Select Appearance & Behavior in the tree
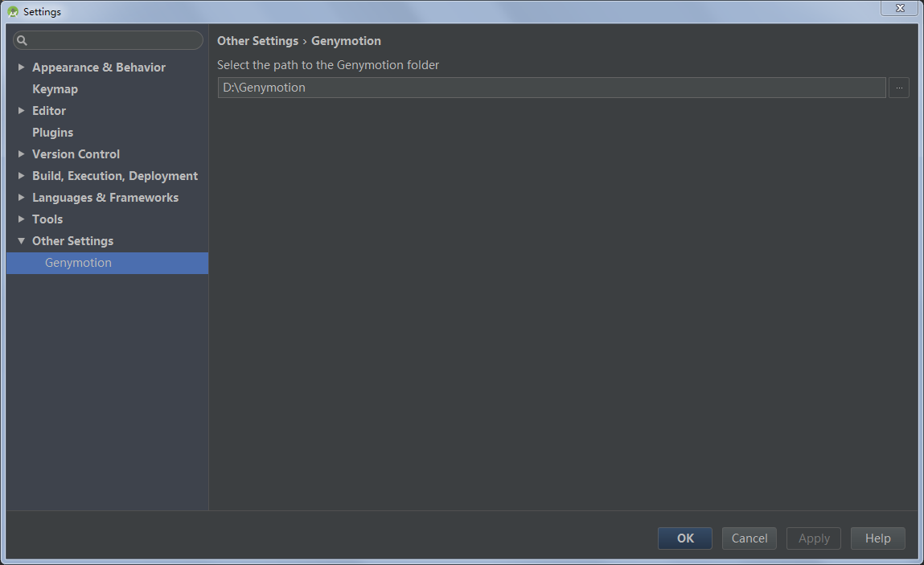 99,68
